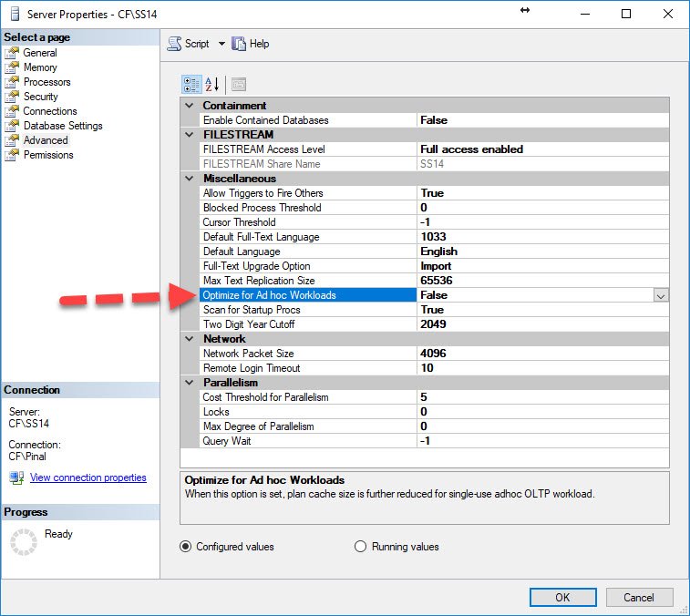This screenshot has height=616, width=690.
Task: Click the Script toolbar icon
Action: [174, 44]
